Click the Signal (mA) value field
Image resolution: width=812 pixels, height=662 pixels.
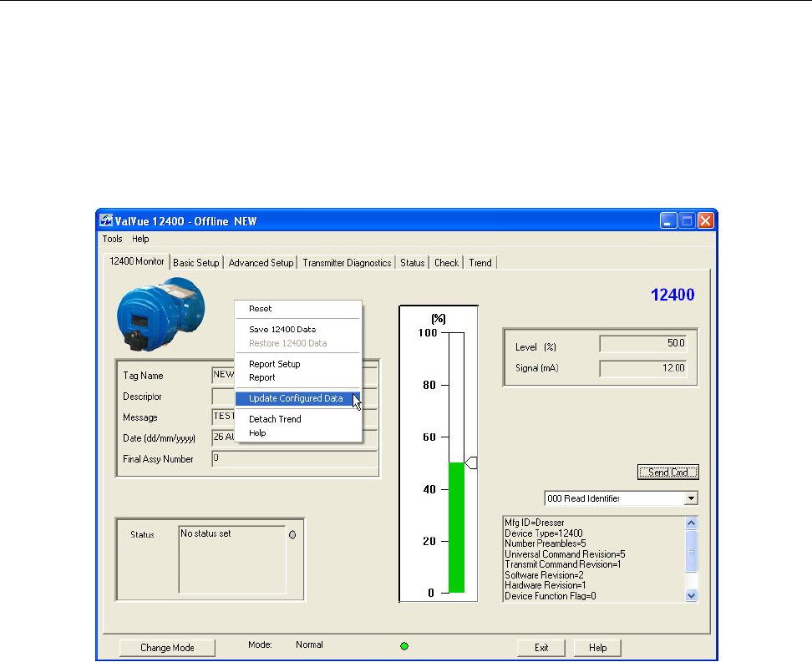[x=643, y=368]
